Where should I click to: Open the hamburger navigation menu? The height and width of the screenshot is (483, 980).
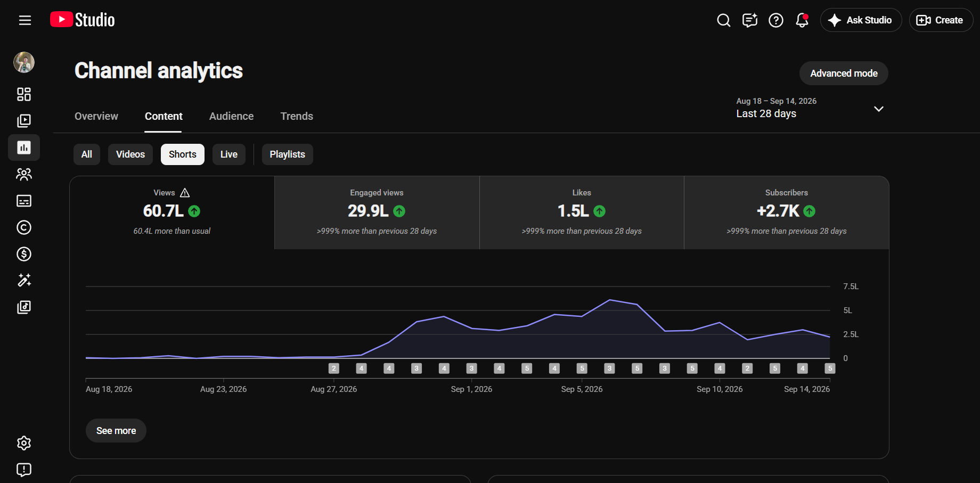coord(25,20)
